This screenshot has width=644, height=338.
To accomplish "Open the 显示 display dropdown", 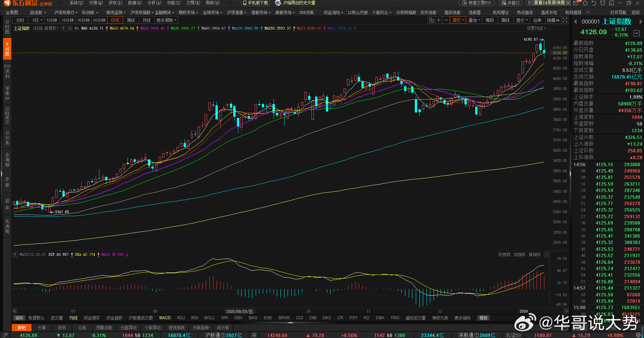I will pos(522,20).
